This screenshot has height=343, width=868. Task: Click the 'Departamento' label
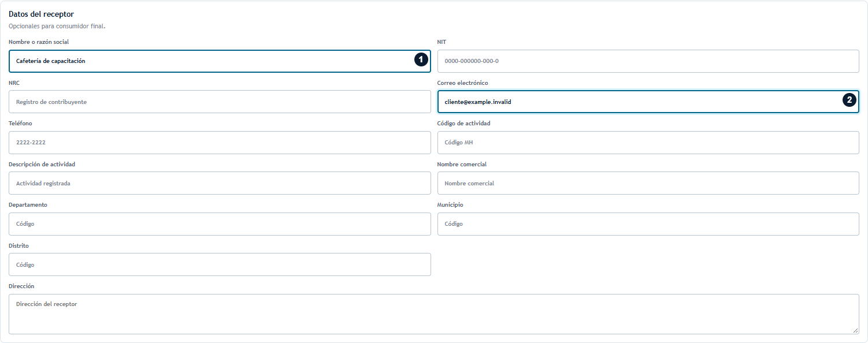[x=28, y=205]
